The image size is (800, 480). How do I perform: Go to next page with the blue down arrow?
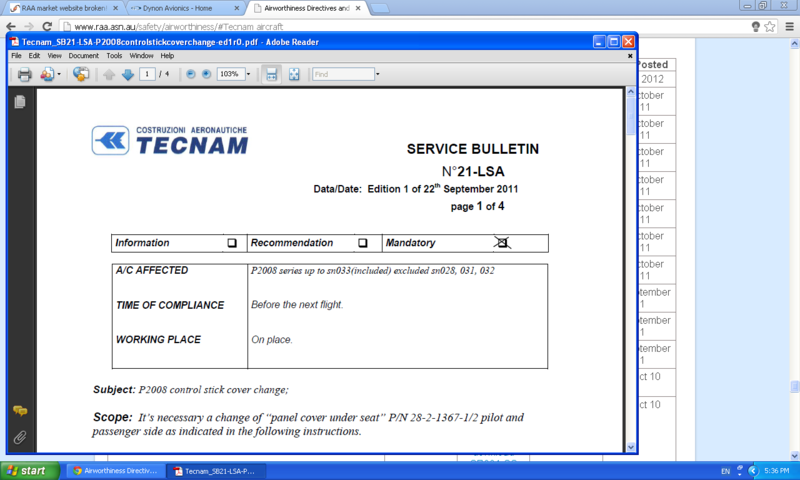click(128, 74)
